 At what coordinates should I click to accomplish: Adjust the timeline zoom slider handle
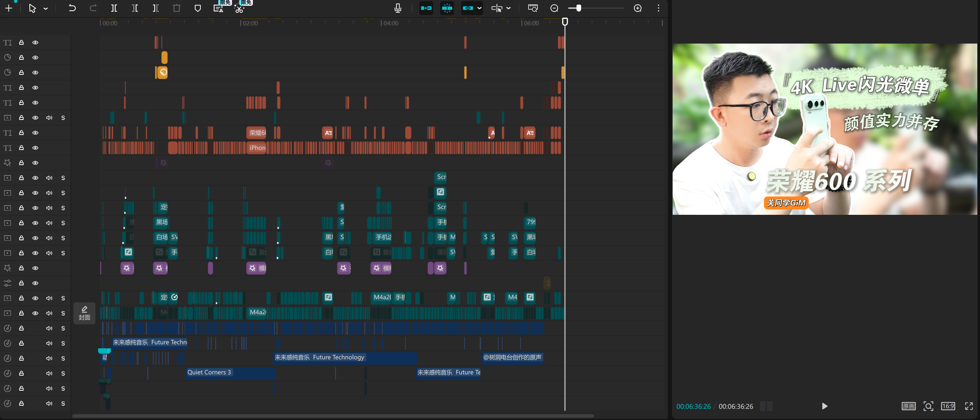(x=578, y=8)
